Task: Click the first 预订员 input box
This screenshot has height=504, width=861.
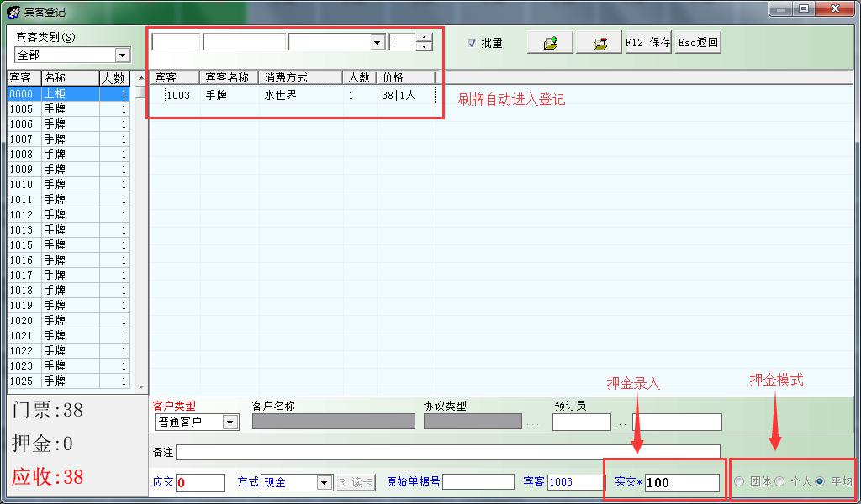Action: pos(582,422)
